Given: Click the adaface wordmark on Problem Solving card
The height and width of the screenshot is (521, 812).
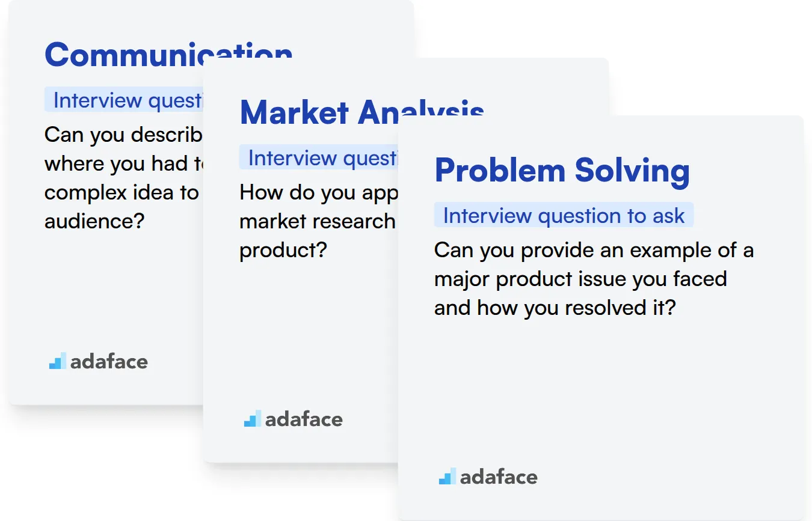Looking at the screenshot, I should 499,477.
